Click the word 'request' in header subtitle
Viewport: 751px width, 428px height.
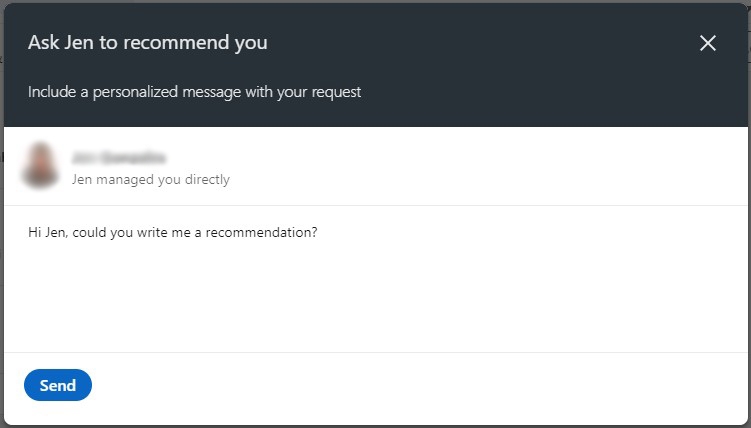click(x=336, y=92)
